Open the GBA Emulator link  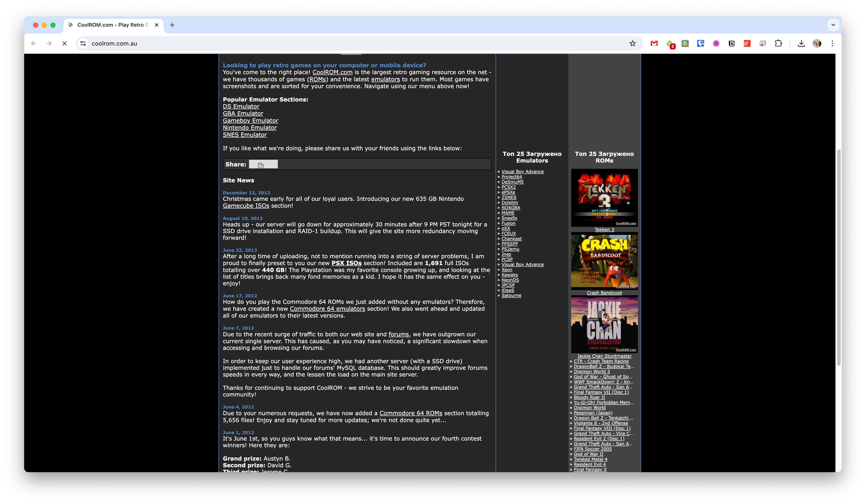point(243,113)
